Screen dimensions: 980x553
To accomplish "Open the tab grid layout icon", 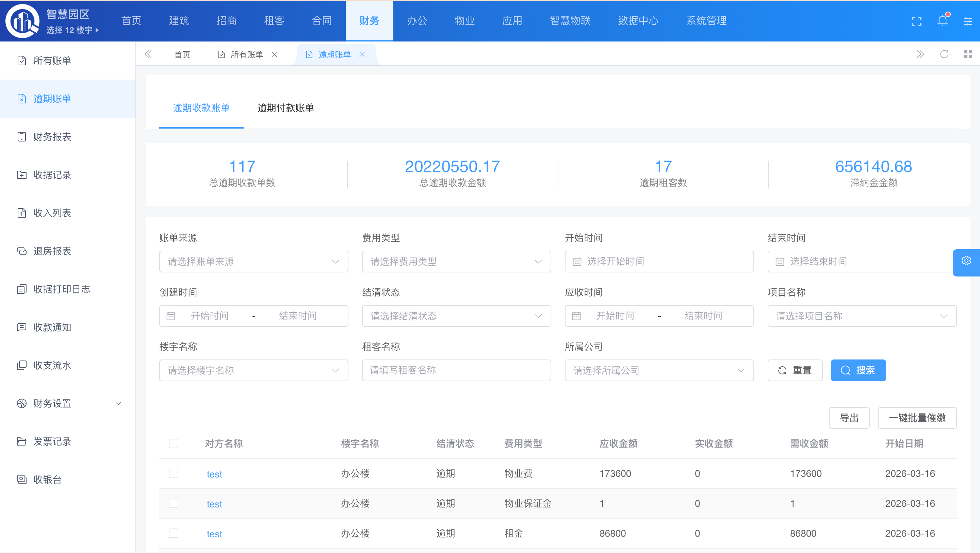I will [968, 54].
